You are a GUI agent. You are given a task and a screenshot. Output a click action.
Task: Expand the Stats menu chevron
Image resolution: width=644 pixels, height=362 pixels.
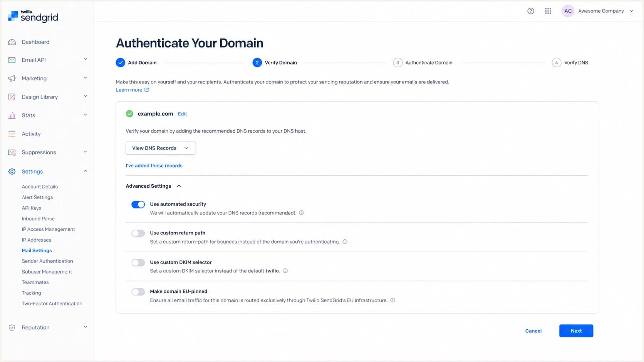pyautogui.click(x=86, y=115)
